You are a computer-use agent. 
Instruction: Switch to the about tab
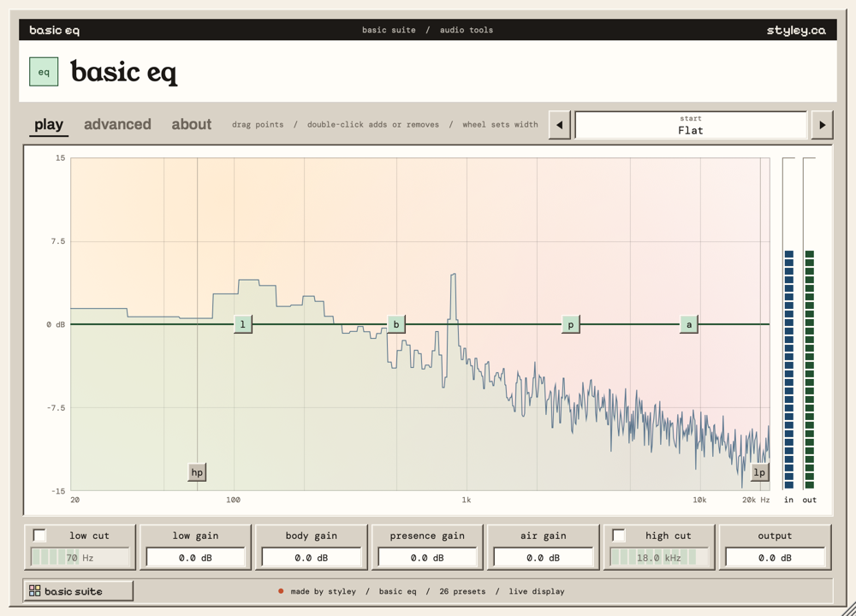(192, 124)
